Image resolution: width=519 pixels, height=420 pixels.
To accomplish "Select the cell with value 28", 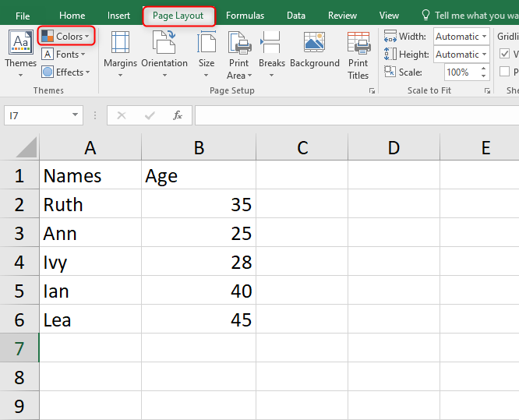I will coord(199,262).
